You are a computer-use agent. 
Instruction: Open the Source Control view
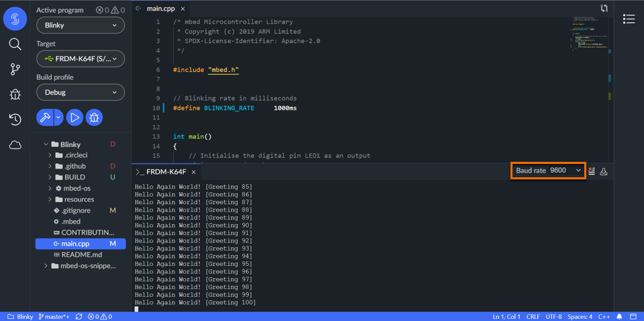coord(15,69)
